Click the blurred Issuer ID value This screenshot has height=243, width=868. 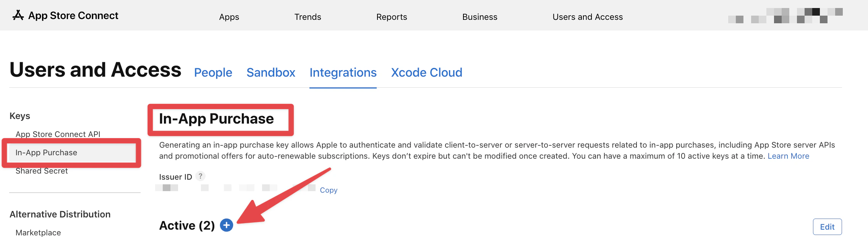[235, 188]
